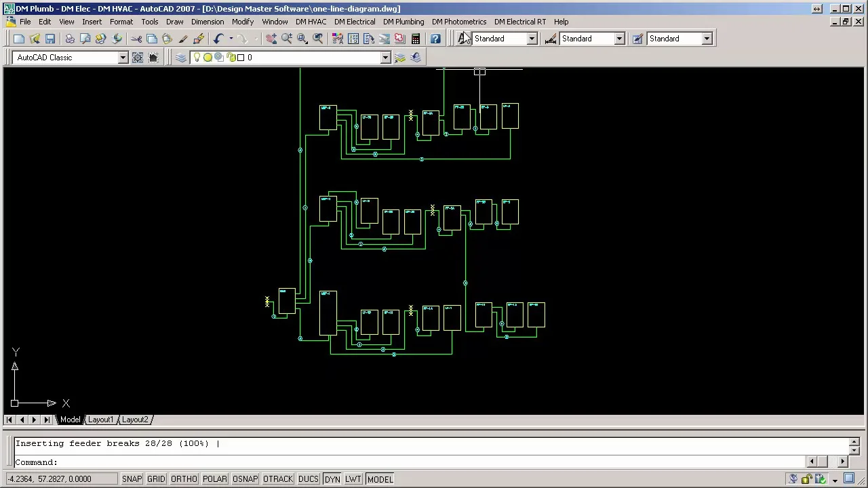Click the Save drawing icon
This screenshot has width=868, height=488.
50,39
